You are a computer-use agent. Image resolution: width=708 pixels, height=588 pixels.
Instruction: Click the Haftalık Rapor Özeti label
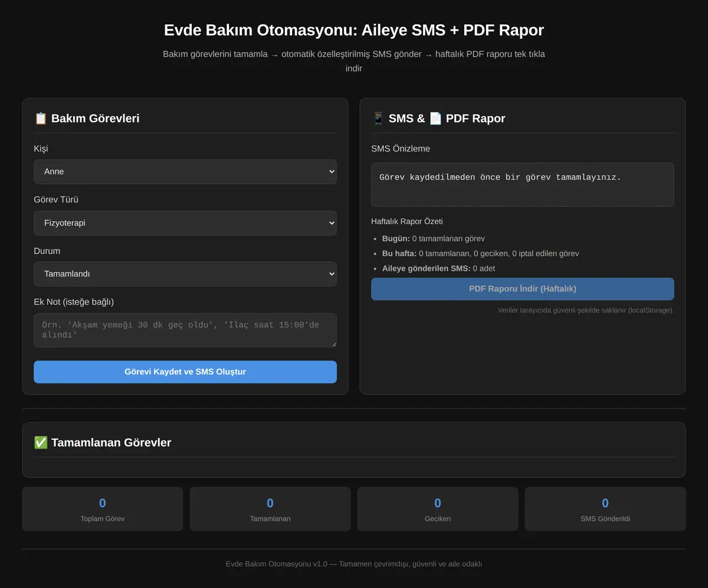pyautogui.click(x=407, y=222)
